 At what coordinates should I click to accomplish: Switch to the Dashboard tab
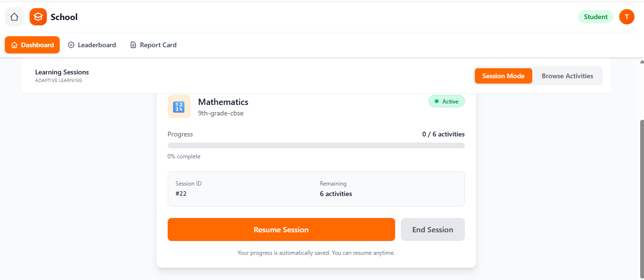[x=32, y=44]
